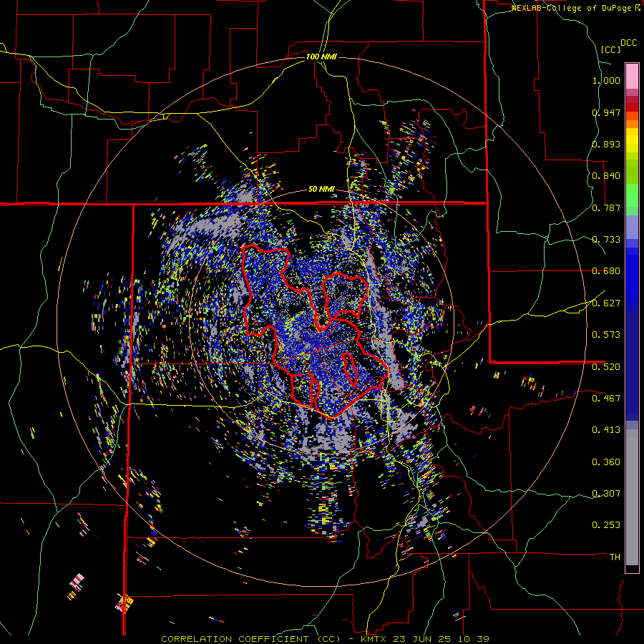Image resolution: width=644 pixels, height=644 pixels.
Task: Select the 0.360 legend value
Action: coord(606,462)
